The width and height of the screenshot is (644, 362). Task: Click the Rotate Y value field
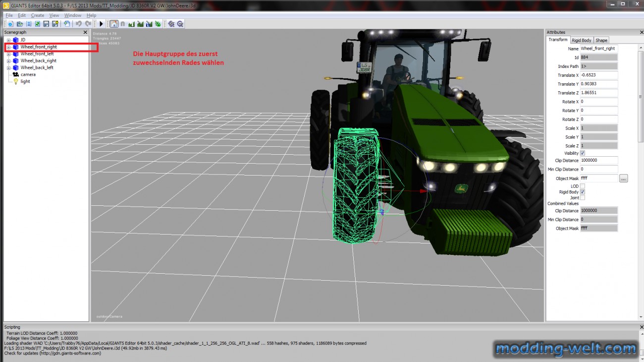tap(599, 111)
